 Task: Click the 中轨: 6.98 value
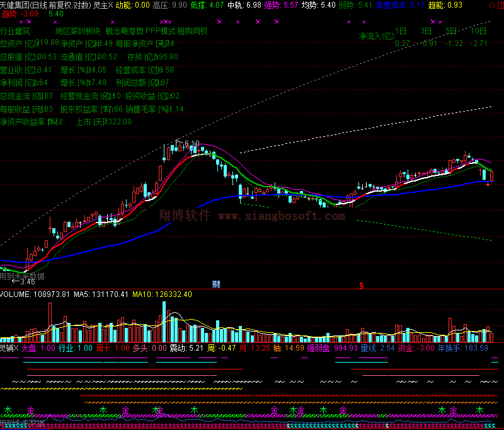(x=244, y=5)
